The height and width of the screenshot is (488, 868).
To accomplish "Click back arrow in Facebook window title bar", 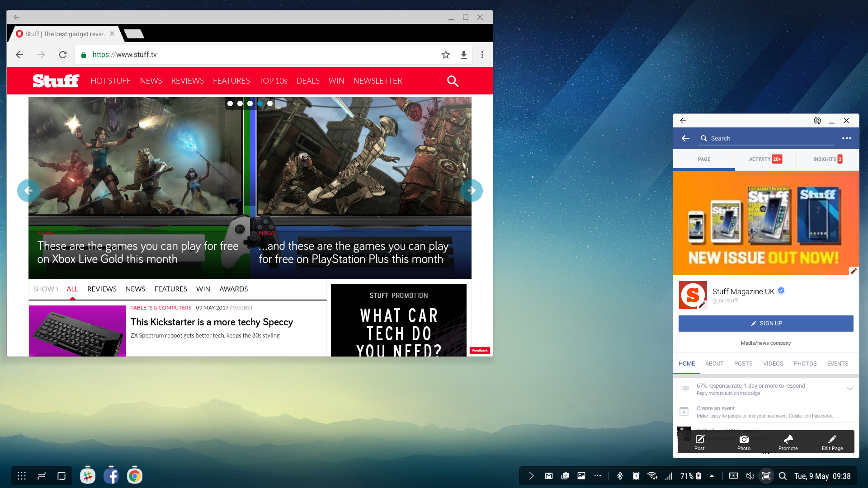I will point(683,121).
